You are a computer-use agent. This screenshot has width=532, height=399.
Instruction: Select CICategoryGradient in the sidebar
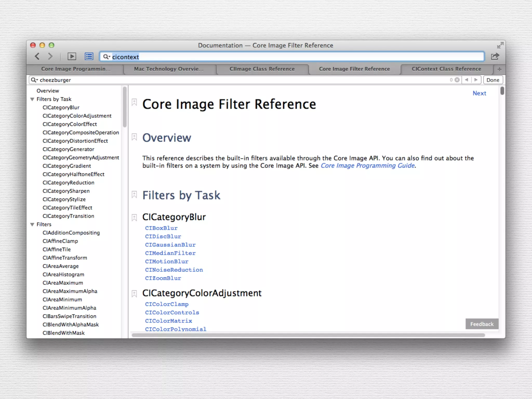pos(67,166)
